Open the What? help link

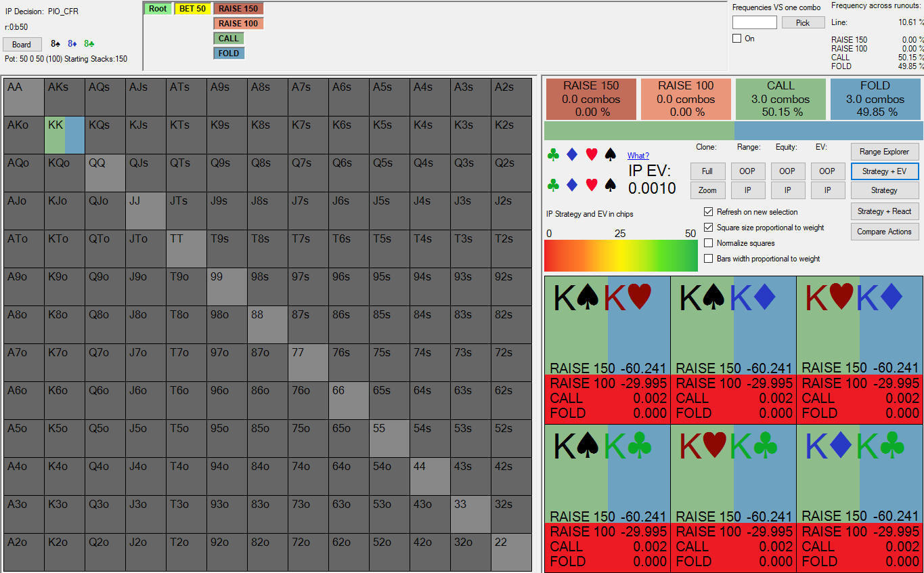tap(638, 156)
